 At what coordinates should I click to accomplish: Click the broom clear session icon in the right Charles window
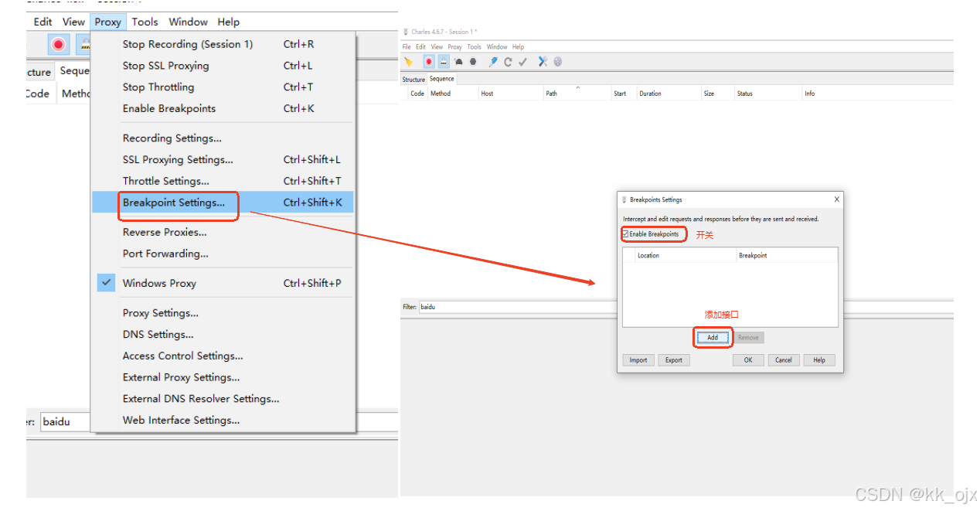[x=408, y=62]
